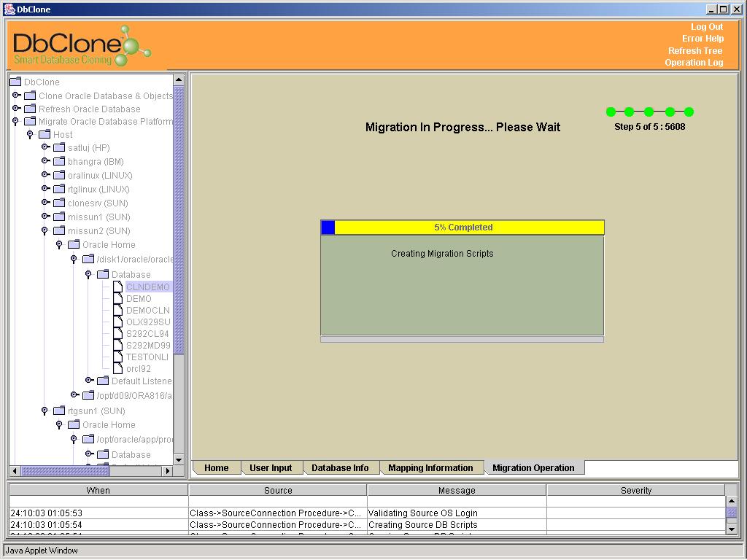The width and height of the screenshot is (747, 560).
Task: Click the DbClone root folder icon
Action: click(16, 82)
